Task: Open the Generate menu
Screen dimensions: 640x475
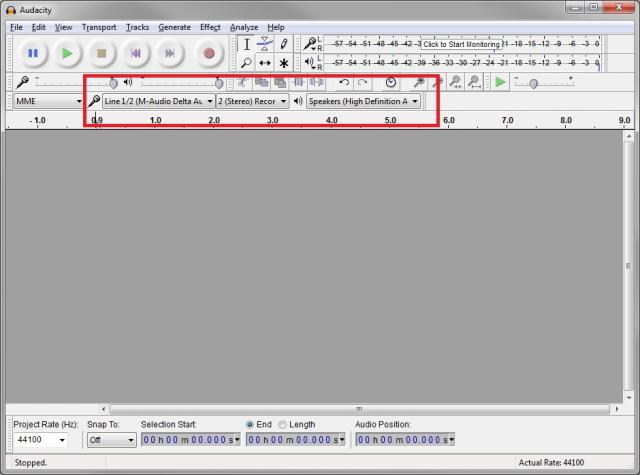Action: pos(174,27)
